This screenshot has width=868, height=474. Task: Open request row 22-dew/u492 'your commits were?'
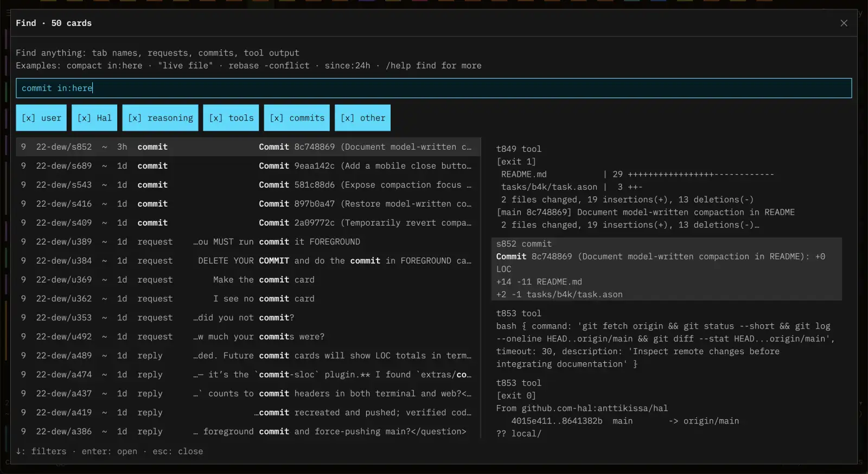pyautogui.click(x=248, y=337)
